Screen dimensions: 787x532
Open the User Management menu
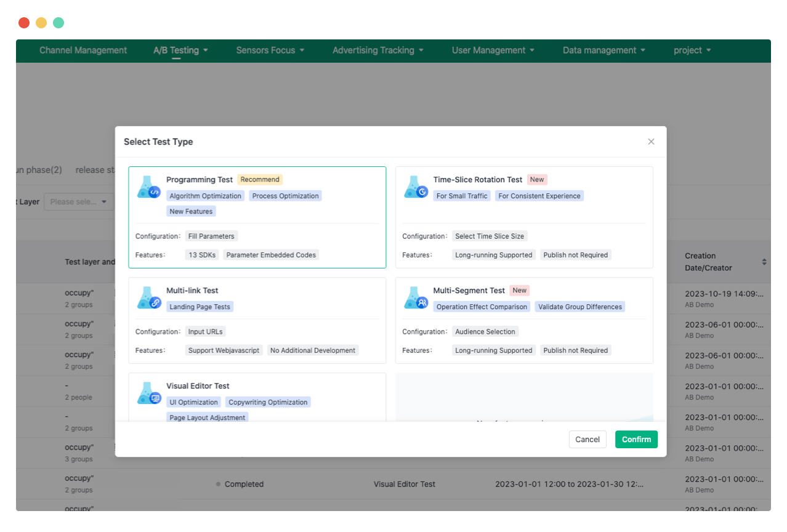[x=493, y=50]
